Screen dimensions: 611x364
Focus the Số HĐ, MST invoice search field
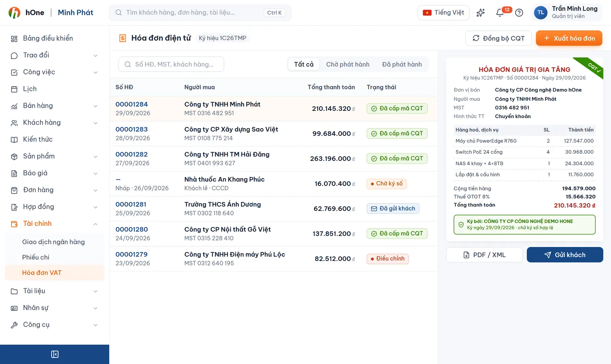171,64
